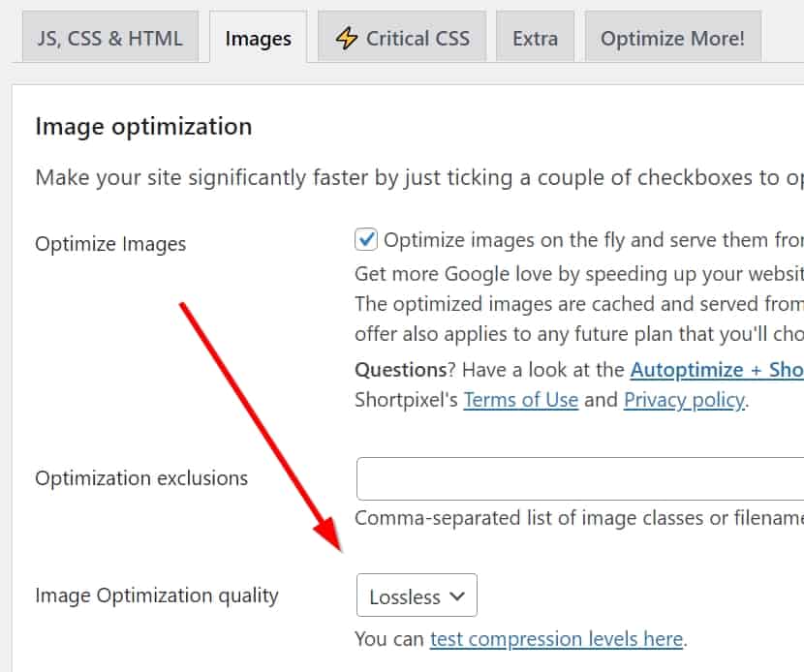
Task: Switch to the JS, CSS & HTML tab
Action: click(x=109, y=38)
